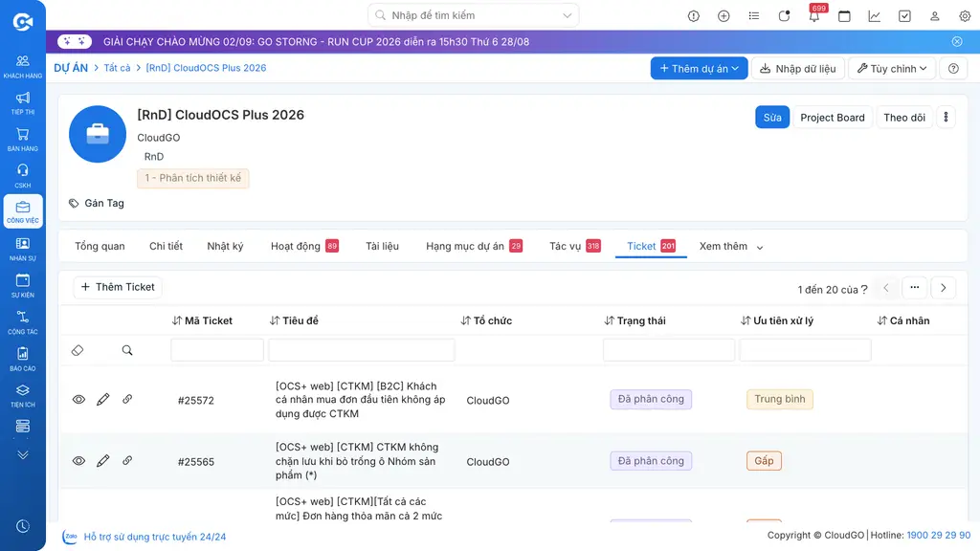
Task: Click the global search input field
Action: pos(473,15)
